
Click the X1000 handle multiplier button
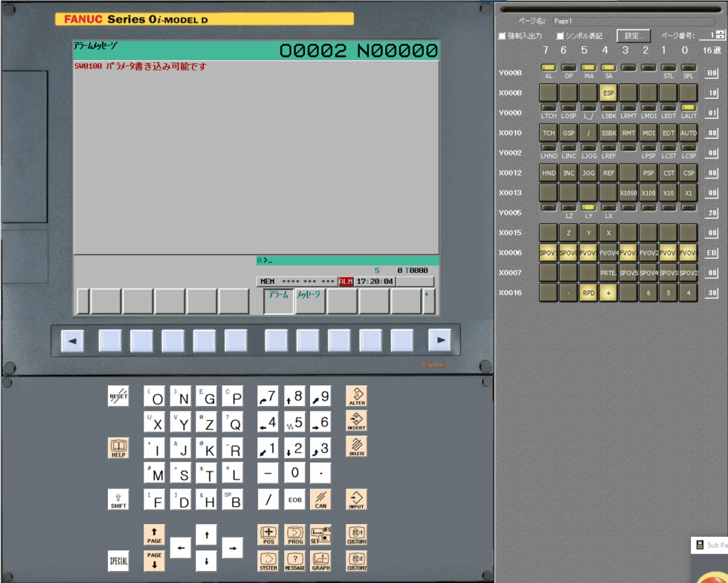point(628,193)
